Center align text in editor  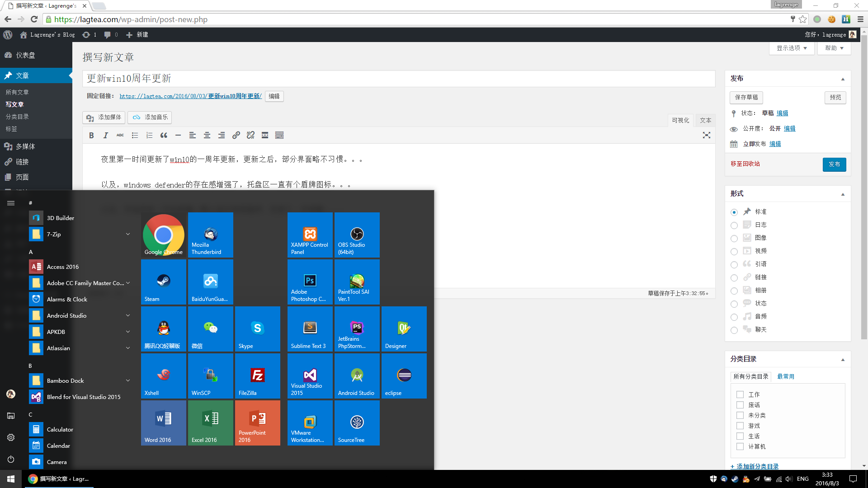click(207, 135)
